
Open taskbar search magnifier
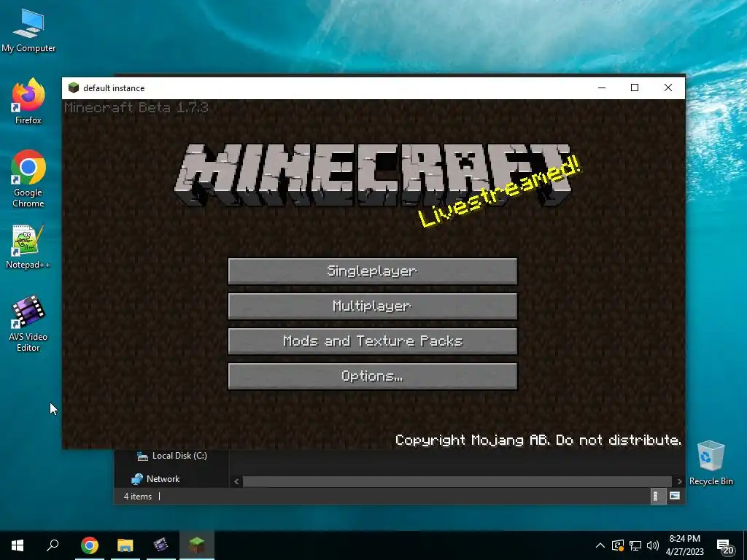[x=53, y=545]
